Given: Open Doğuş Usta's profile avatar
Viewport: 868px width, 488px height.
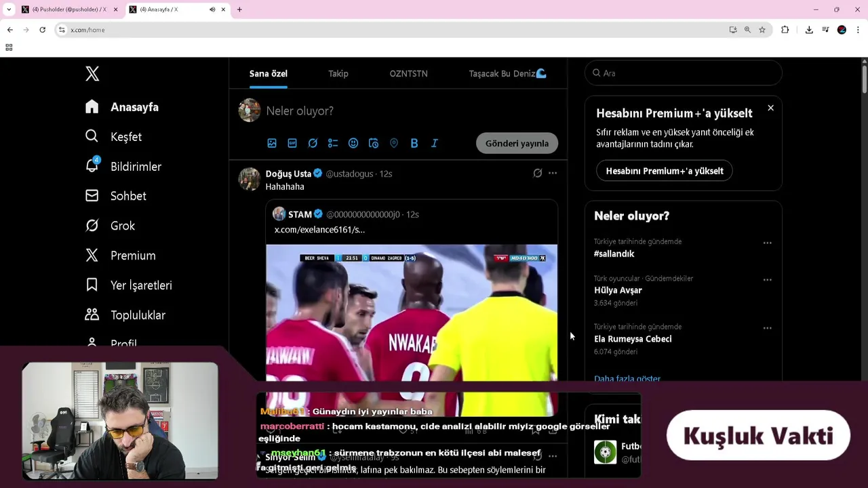Looking at the screenshot, I should [250, 179].
